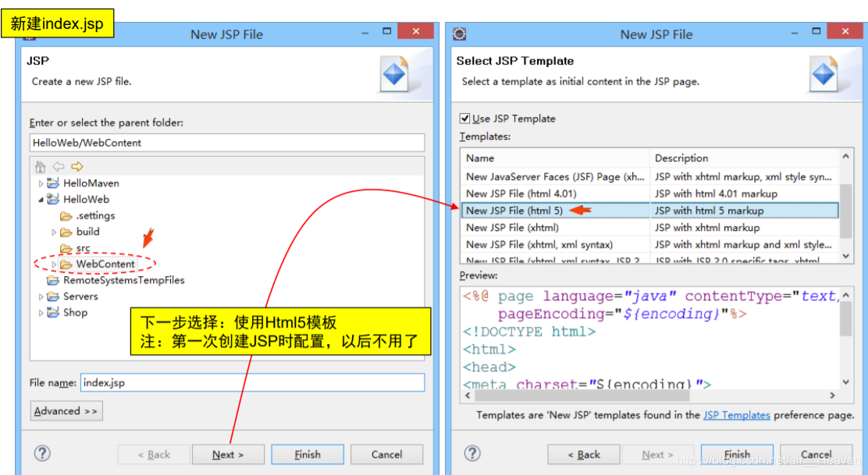Open the JSP Templates preference link
This screenshot has height=475, width=868.
736,415
